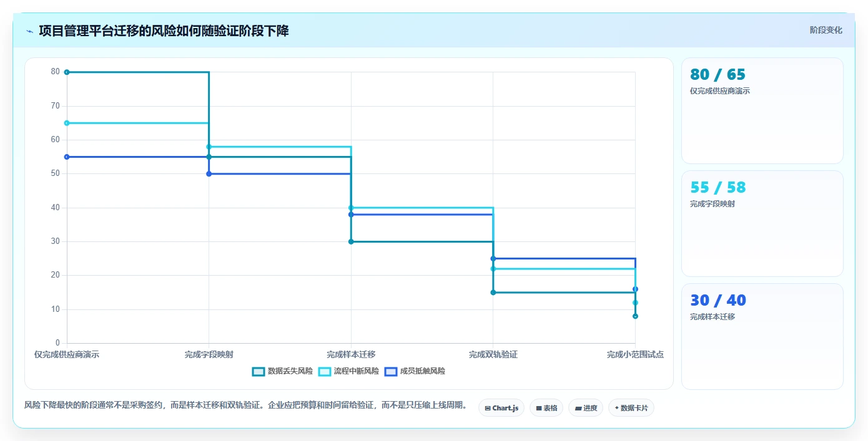Click the square icon in the 表格 chip
This screenshot has width=868, height=441.
(539, 409)
